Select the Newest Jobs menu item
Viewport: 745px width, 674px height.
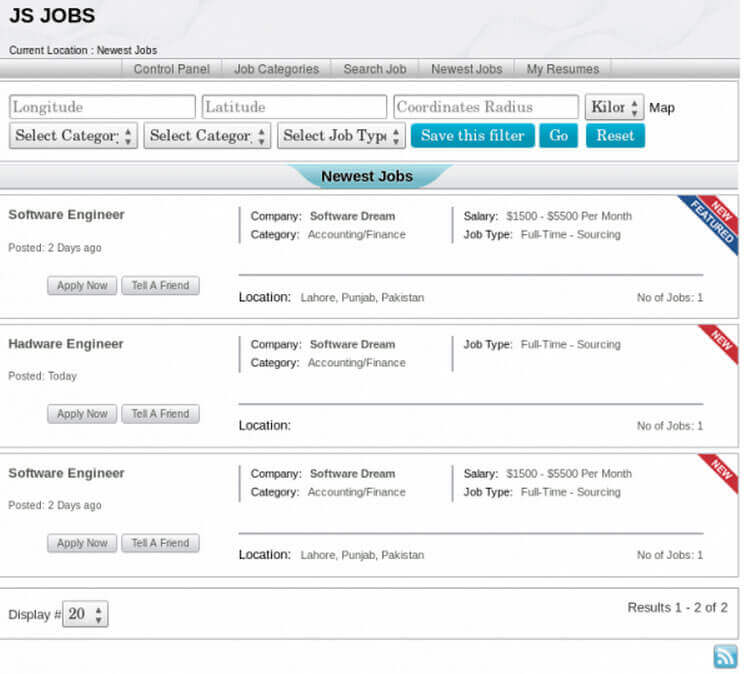point(467,69)
